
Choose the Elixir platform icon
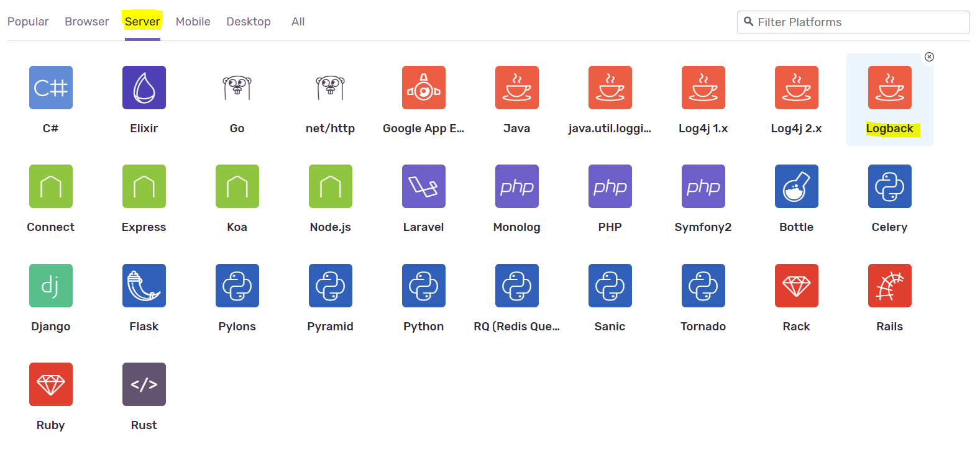[144, 88]
